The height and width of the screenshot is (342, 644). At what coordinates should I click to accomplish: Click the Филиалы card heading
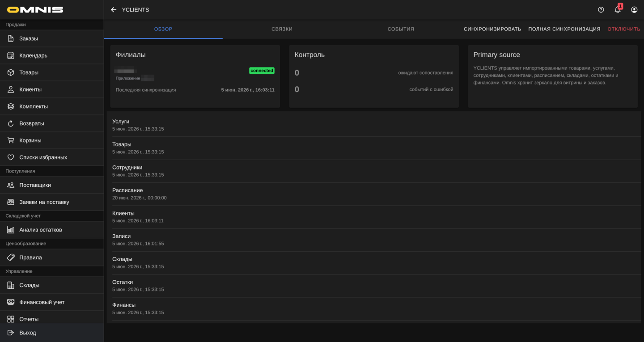[x=131, y=55]
